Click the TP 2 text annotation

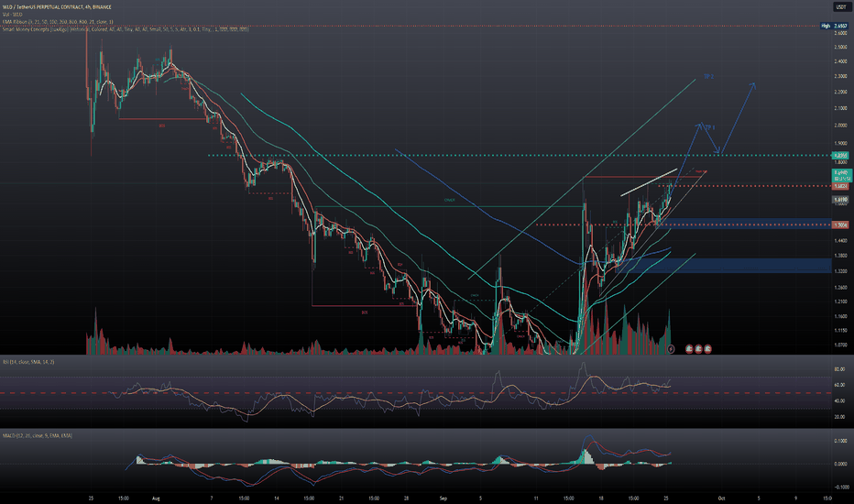pyautogui.click(x=708, y=77)
